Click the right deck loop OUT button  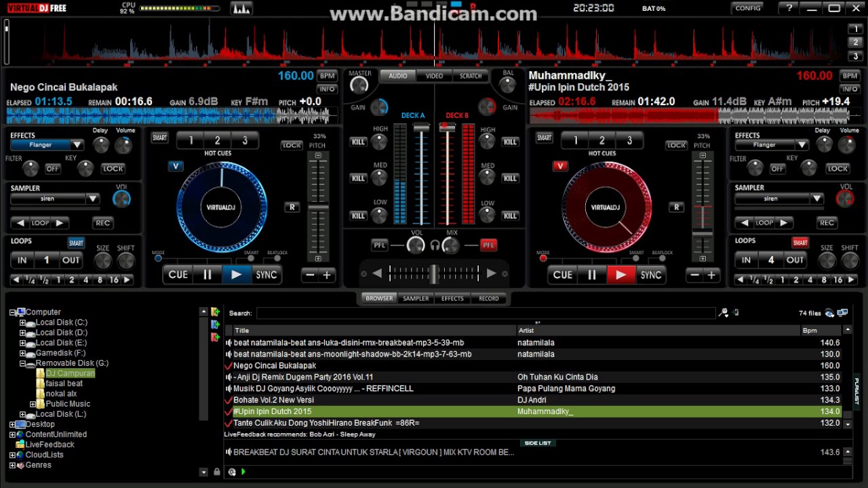pos(795,260)
